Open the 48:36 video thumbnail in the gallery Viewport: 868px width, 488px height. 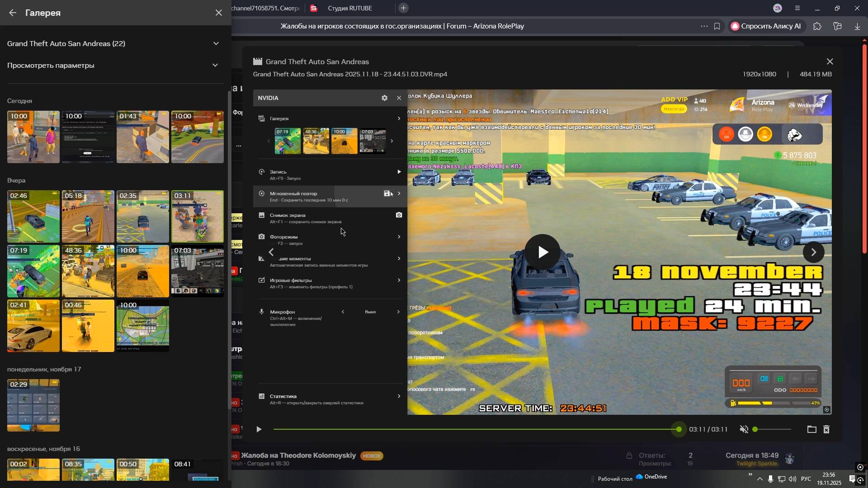(88, 271)
